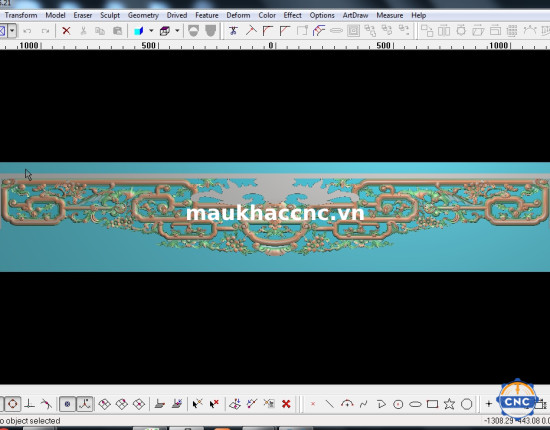Select the Star drawing tool
The height and width of the screenshot is (430, 550).
tap(449, 404)
